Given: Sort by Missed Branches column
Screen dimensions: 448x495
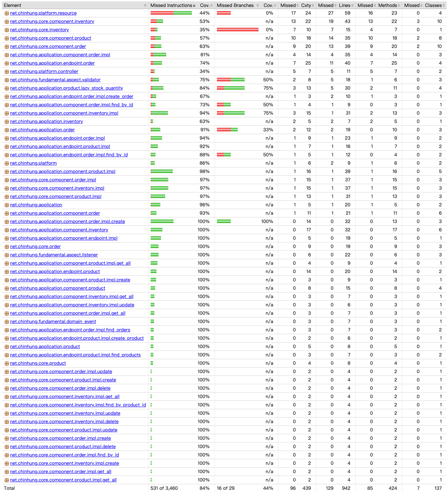Looking at the screenshot, I should pos(238,5).
